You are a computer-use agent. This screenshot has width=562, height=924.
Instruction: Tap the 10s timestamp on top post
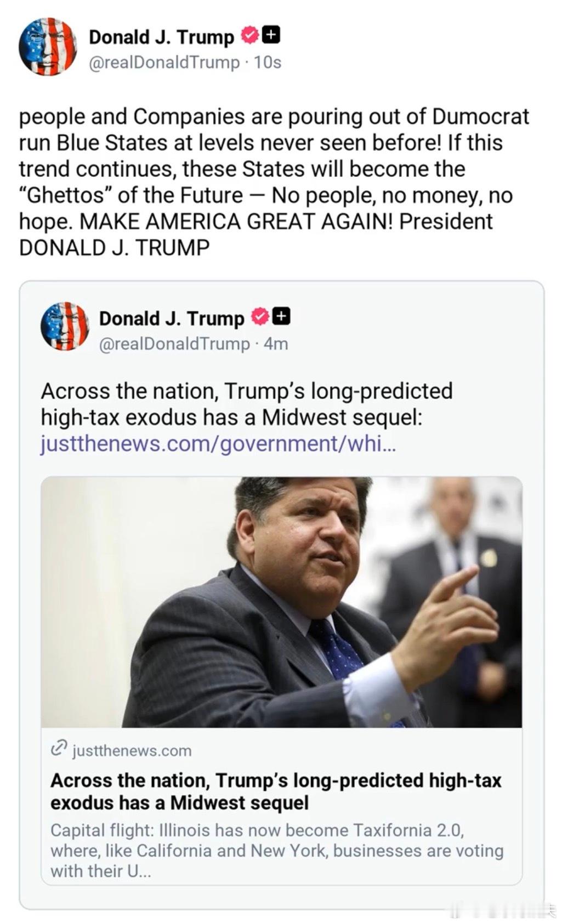[268, 62]
